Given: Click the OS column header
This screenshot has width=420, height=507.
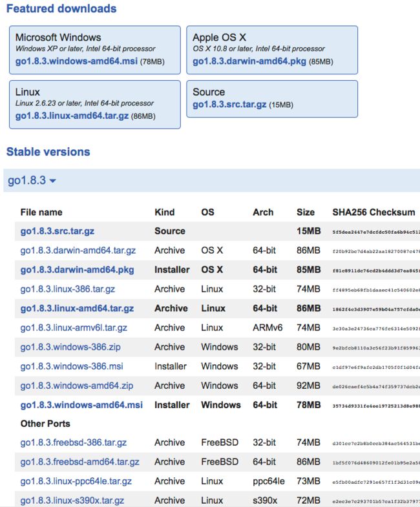Looking at the screenshot, I should (x=207, y=212).
